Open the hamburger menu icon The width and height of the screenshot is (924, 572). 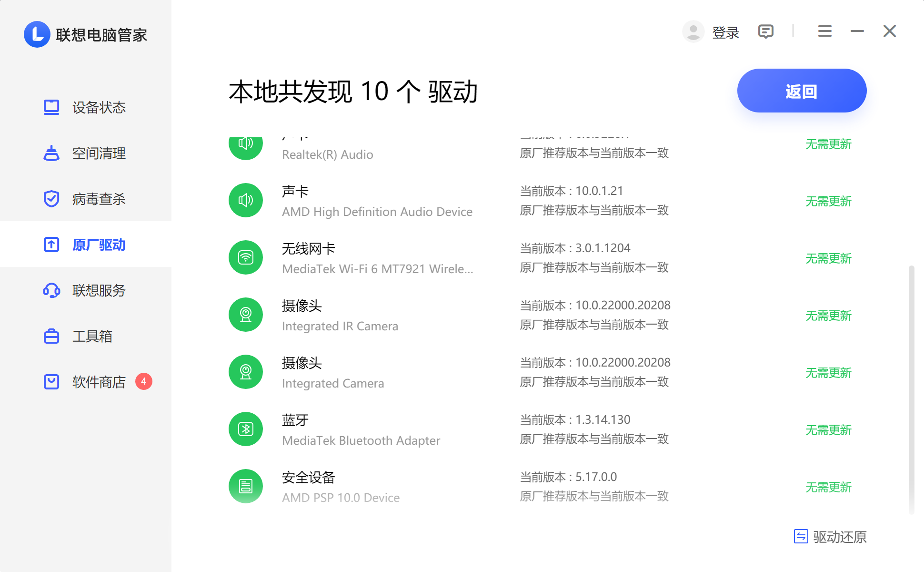click(x=825, y=31)
